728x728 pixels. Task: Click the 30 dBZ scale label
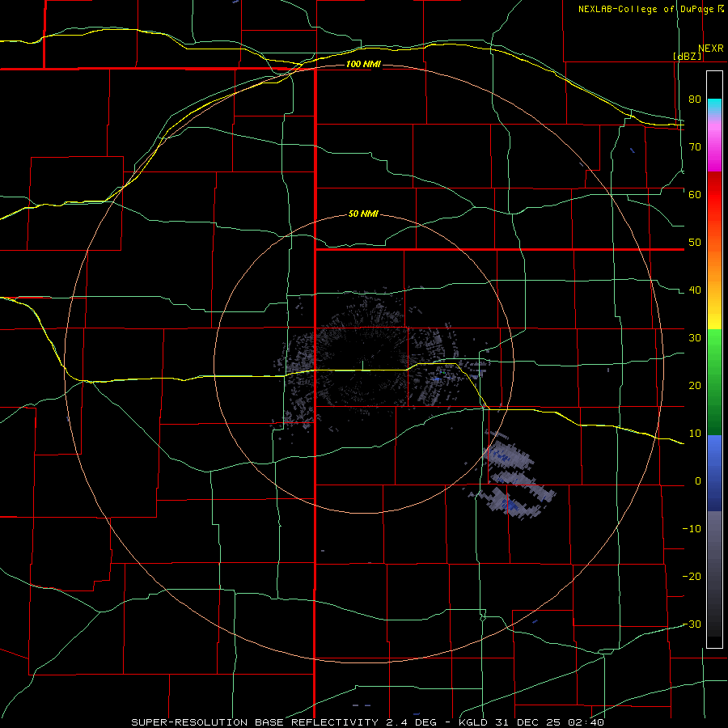695,338
